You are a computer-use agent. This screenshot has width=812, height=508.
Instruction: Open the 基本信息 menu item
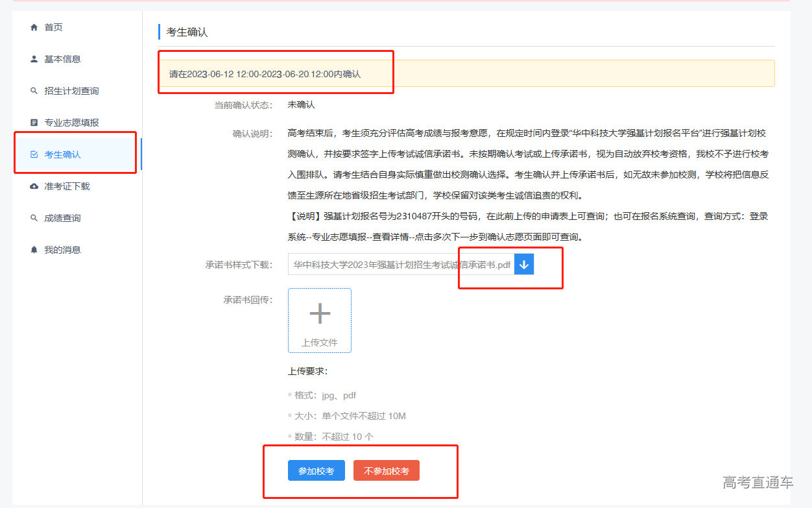62,59
